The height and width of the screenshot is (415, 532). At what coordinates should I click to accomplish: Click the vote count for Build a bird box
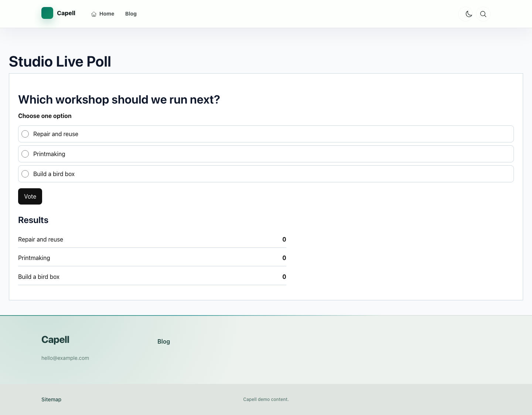coord(284,277)
